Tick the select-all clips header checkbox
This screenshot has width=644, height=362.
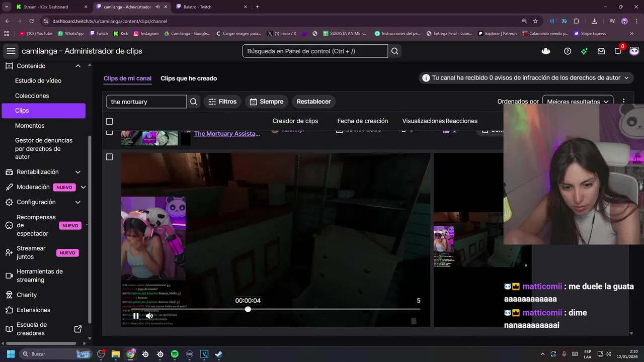pyautogui.click(x=109, y=121)
